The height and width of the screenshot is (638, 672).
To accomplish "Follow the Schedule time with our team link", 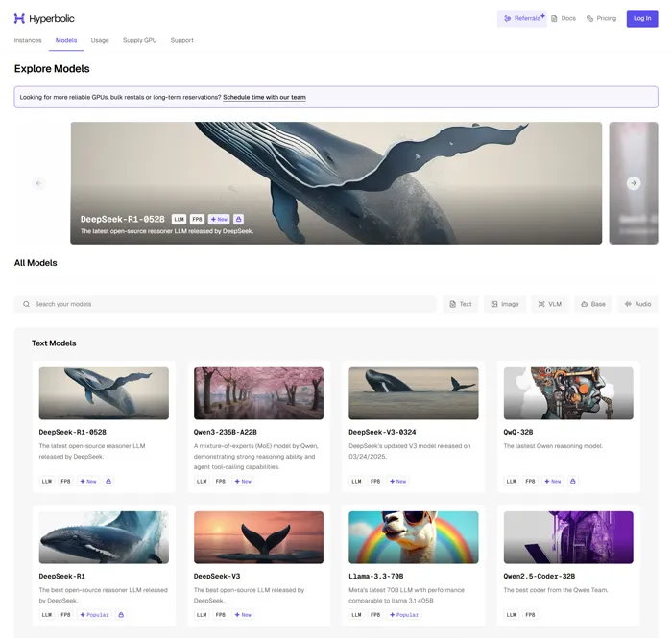I will tap(264, 97).
